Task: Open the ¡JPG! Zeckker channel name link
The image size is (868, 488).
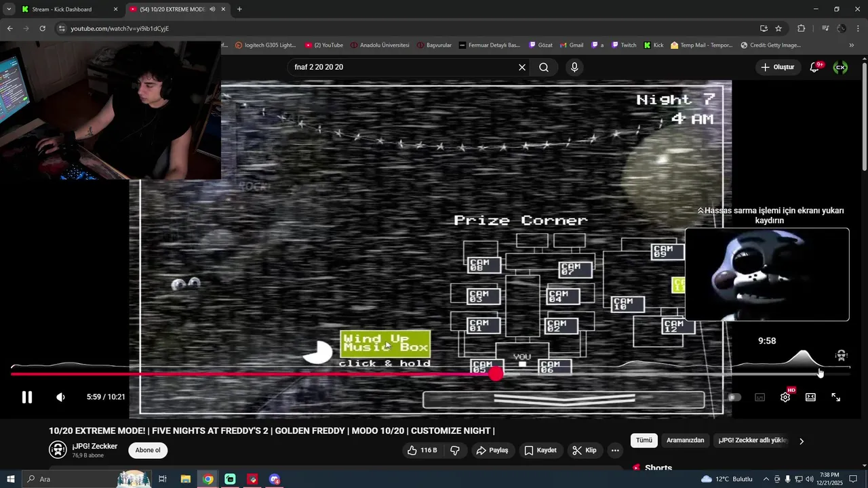Action: coord(95,446)
